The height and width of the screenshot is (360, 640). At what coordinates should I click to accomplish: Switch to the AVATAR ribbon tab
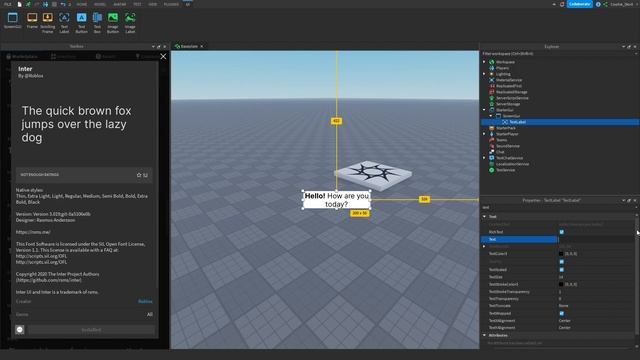[x=120, y=4]
